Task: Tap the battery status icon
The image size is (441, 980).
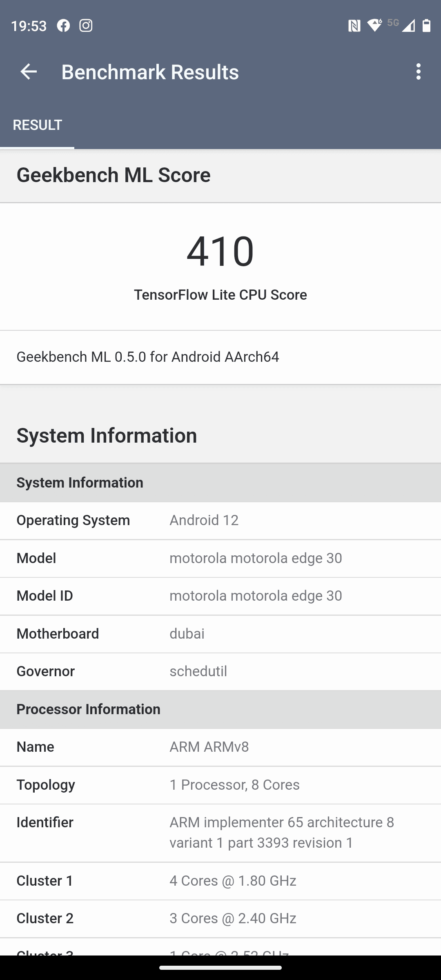Action: [426, 26]
